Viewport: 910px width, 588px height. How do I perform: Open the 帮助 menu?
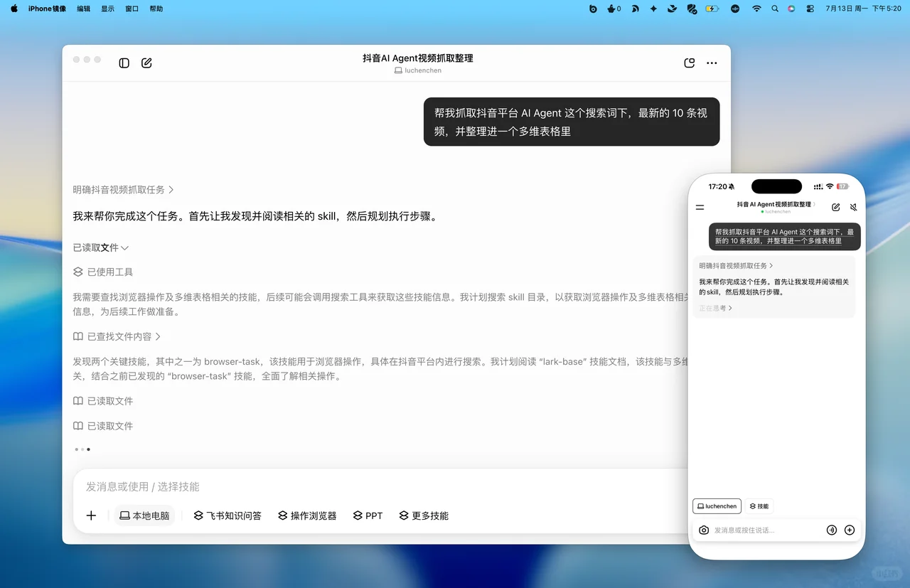pos(156,9)
